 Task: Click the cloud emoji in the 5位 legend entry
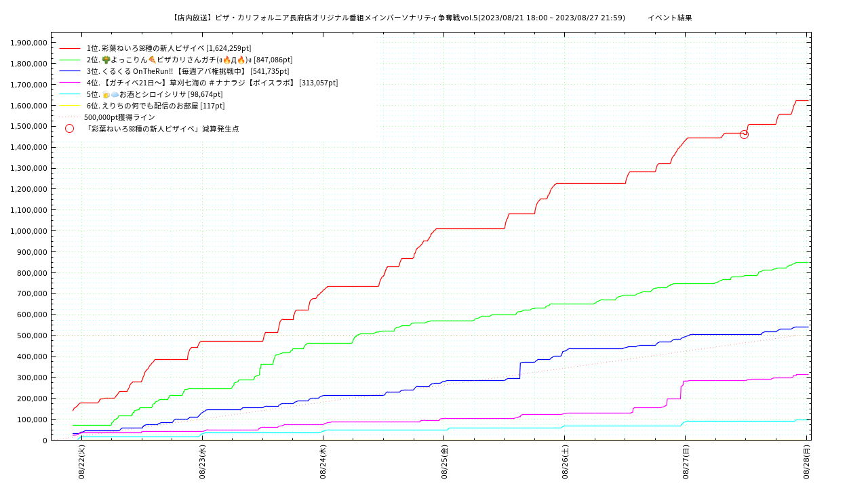pyautogui.click(x=115, y=94)
